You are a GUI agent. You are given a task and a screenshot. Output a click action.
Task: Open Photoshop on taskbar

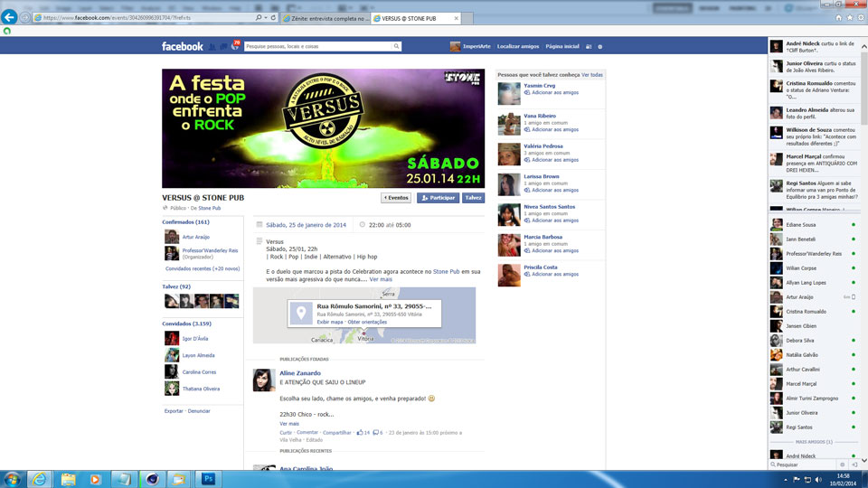click(208, 479)
